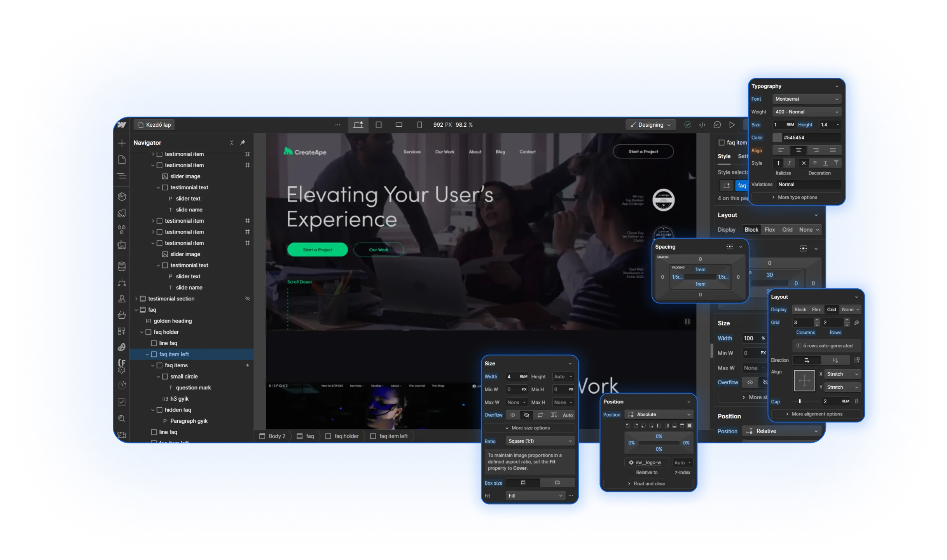Switch to the Style tab in right panel
Image resolution: width=947 pixels, height=560 pixels.
click(x=724, y=156)
